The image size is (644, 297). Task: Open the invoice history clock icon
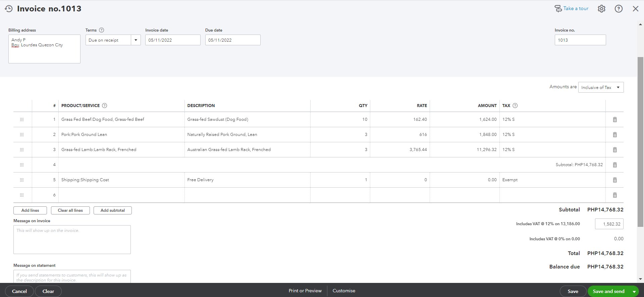pyautogui.click(x=9, y=9)
